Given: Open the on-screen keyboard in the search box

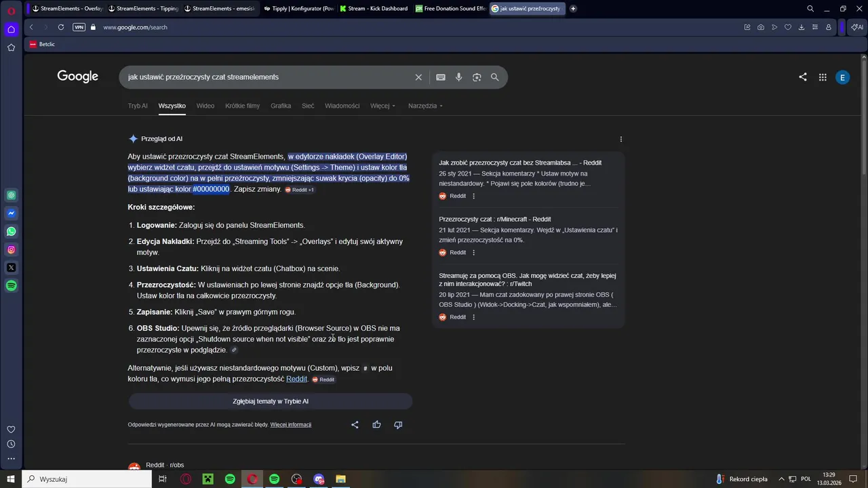Looking at the screenshot, I should tap(441, 77).
